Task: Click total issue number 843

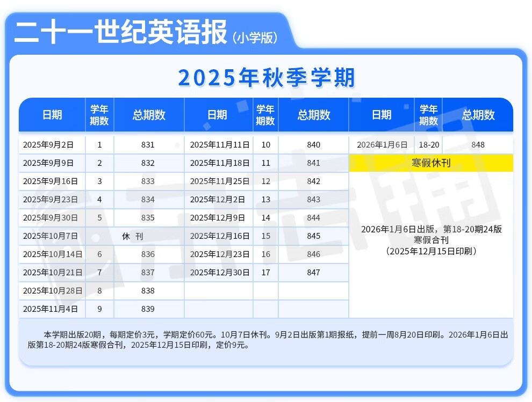Action: pyautogui.click(x=313, y=200)
